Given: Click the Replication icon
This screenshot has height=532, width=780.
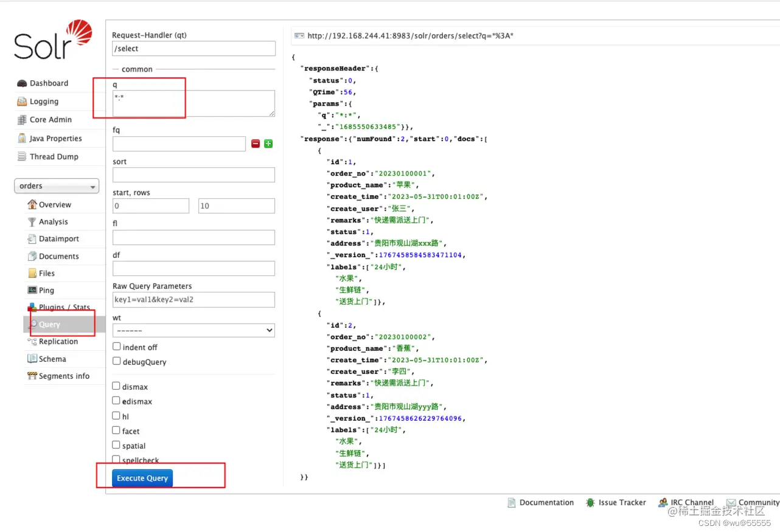Looking at the screenshot, I should click(x=32, y=342).
